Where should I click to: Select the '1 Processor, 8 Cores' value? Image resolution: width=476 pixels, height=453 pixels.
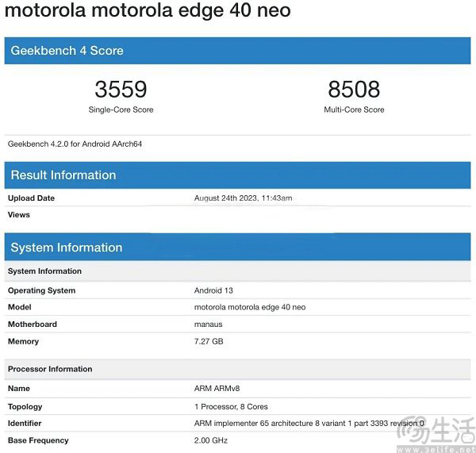point(231,407)
